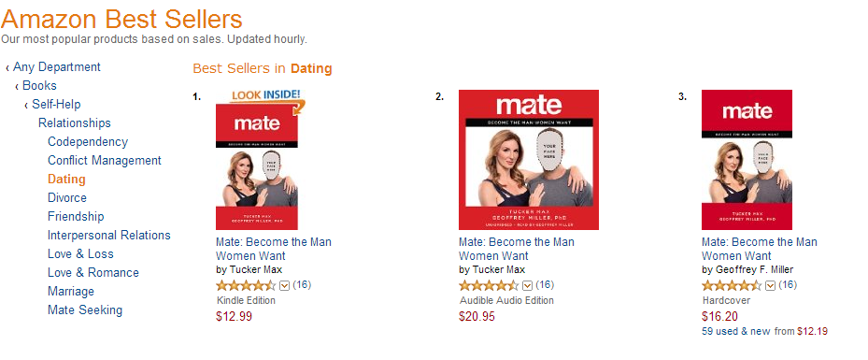This screenshot has height=360, width=868.
Task: Open Mate Seeking category
Action: [x=85, y=310]
